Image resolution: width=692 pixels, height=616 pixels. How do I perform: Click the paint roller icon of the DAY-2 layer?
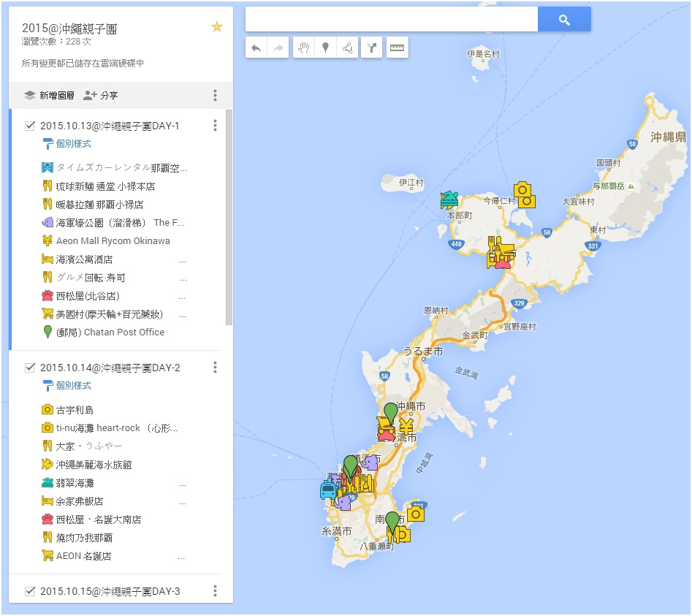coord(47,386)
